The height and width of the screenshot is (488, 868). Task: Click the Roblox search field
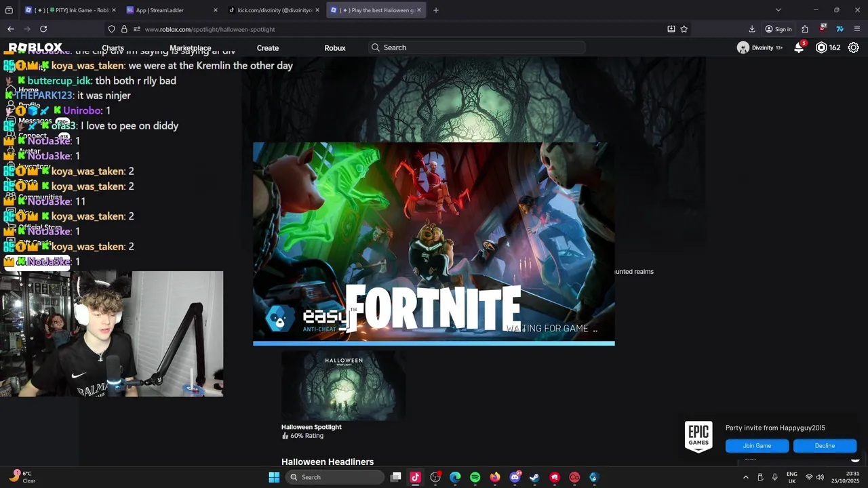click(x=476, y=47)
